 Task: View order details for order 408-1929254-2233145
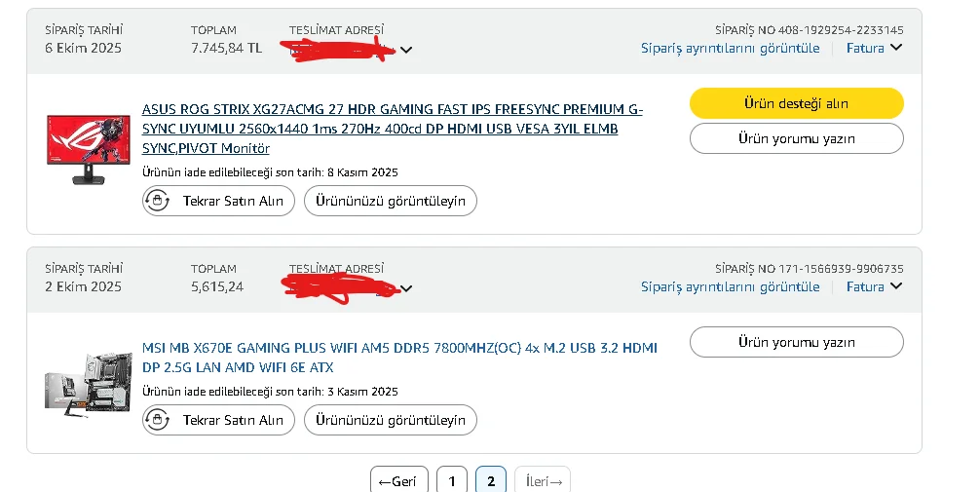(730, 48)
